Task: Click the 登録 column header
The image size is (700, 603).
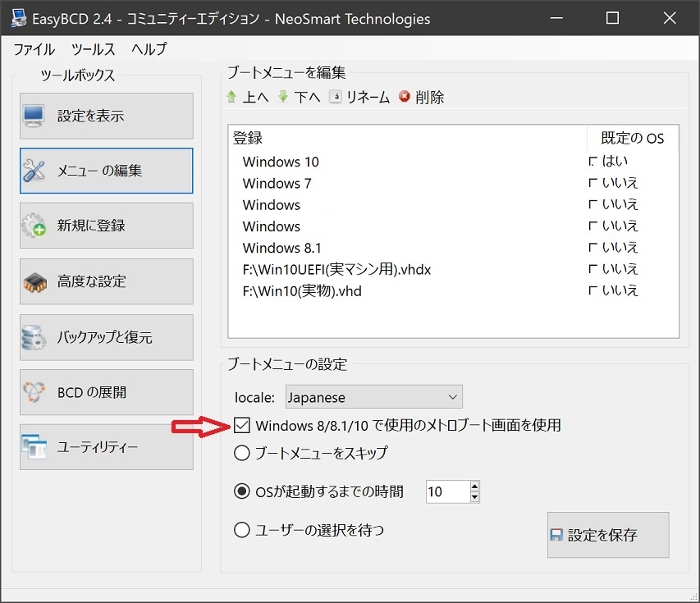Action: (407, 138)
